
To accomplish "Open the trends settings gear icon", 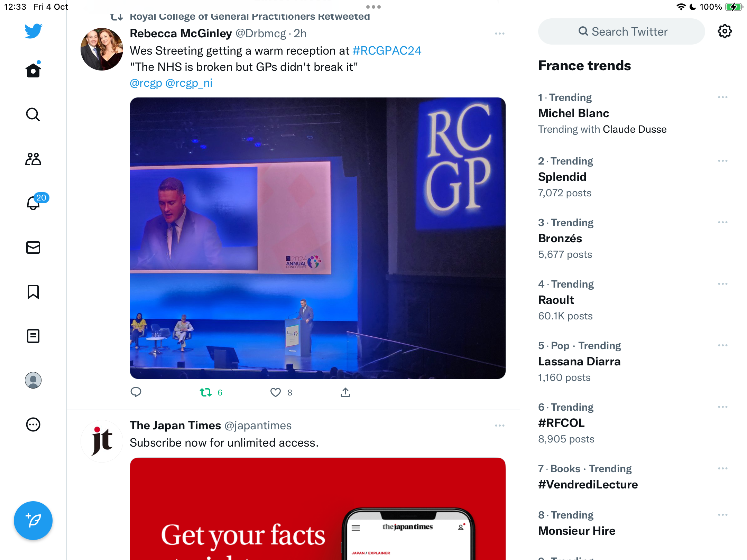I will point(725,31).
